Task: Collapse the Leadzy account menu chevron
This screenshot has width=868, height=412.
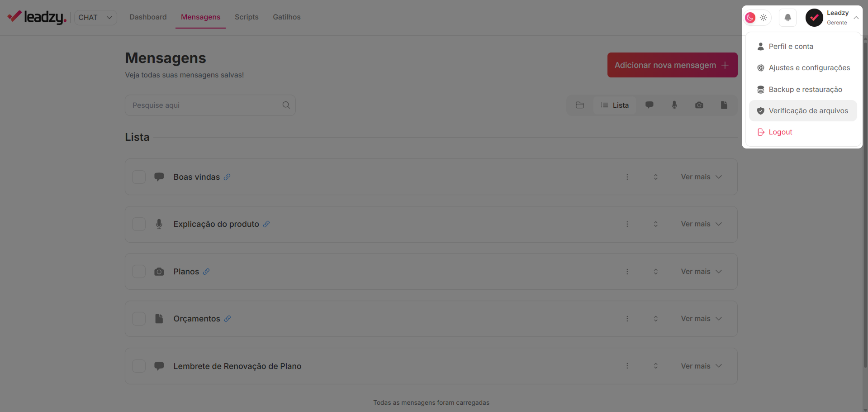Action: coord(856,18)
